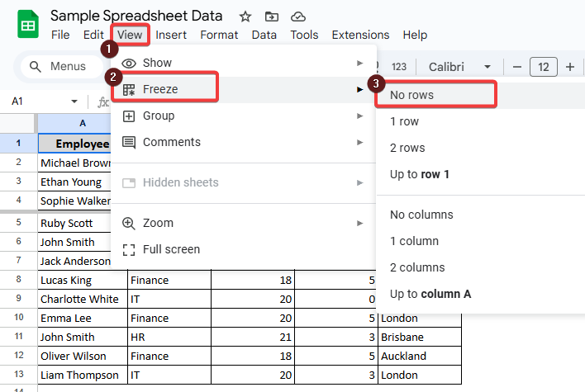The width and height of the screenshot is (585, 392).
Task: Expand the Name Box dropdown arrow
Action: [74, 102]
